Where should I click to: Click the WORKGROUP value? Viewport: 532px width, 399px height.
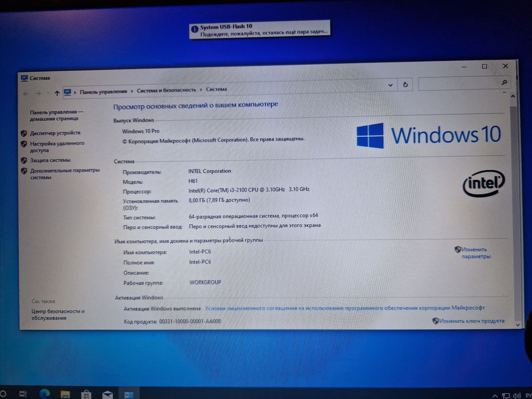pyautogui.click(x=205, y=282)
